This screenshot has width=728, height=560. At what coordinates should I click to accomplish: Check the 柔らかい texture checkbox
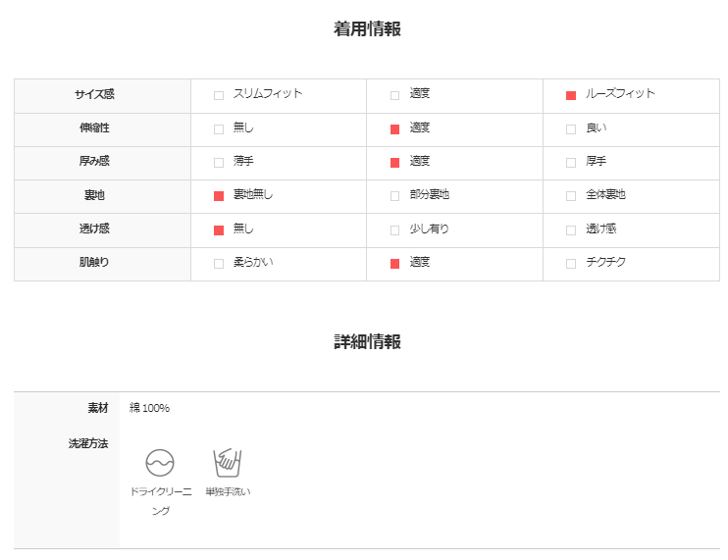(219, 264)
